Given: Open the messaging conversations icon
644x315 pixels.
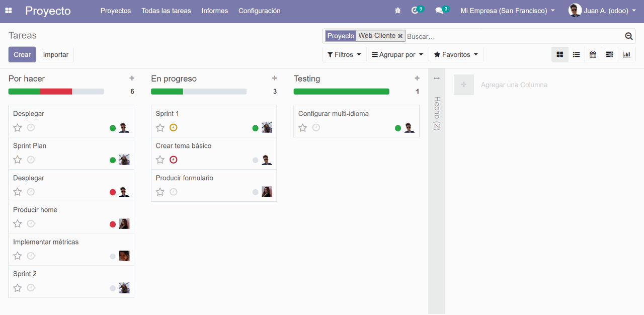Looking at the screenshot, I should [x=438, y=10].
